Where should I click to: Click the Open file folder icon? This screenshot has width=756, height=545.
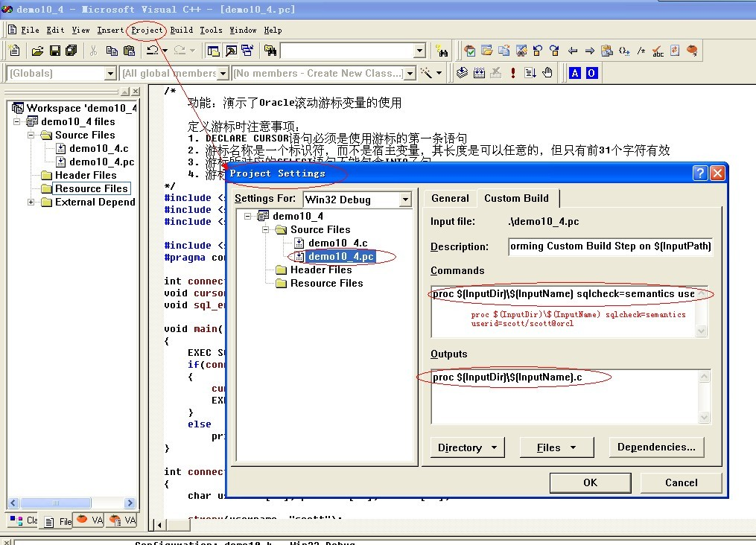tap(37, 50)
